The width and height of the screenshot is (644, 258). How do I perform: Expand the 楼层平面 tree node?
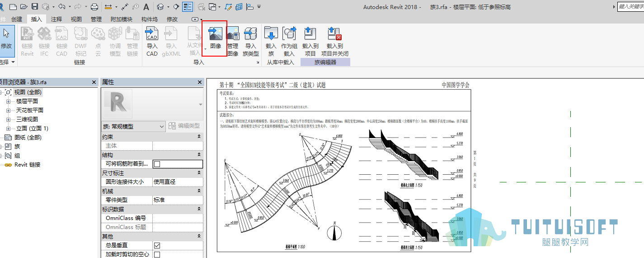(x=8, y=101)
